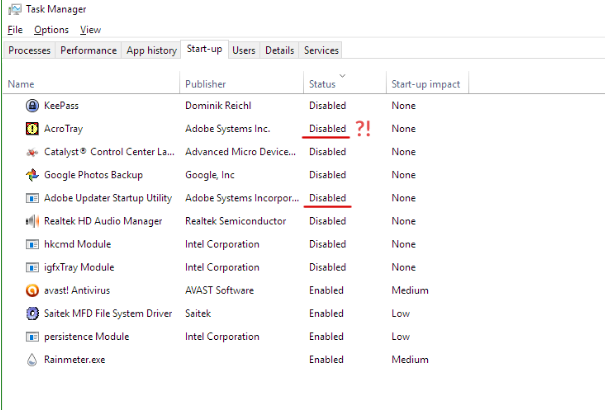Open the View menu
605x410 pixels.
[91, 30]
